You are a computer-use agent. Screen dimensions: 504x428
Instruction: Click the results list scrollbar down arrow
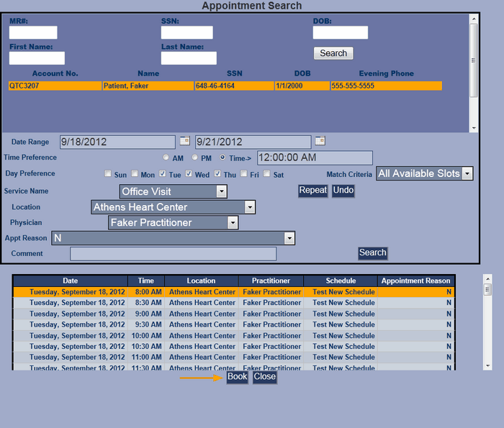point(487,365)
